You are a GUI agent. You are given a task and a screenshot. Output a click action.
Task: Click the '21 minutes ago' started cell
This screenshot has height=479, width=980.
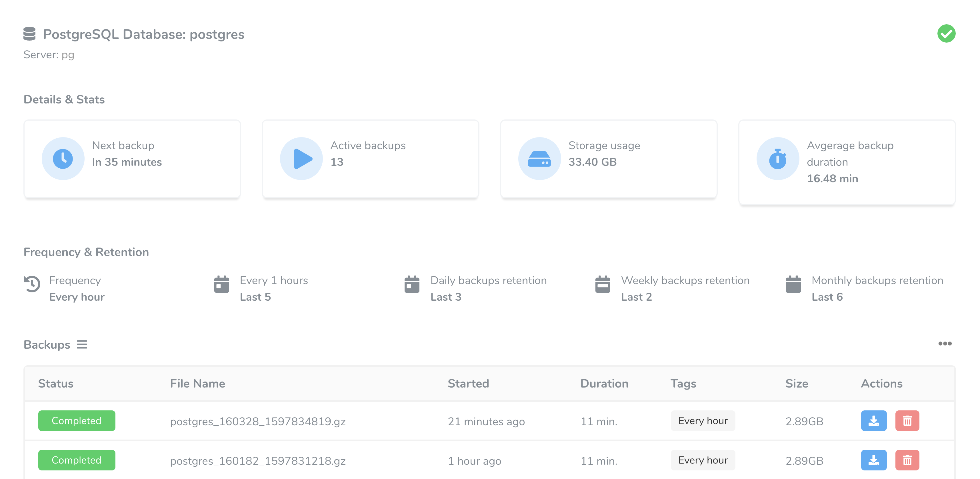(x=486, y=422)
